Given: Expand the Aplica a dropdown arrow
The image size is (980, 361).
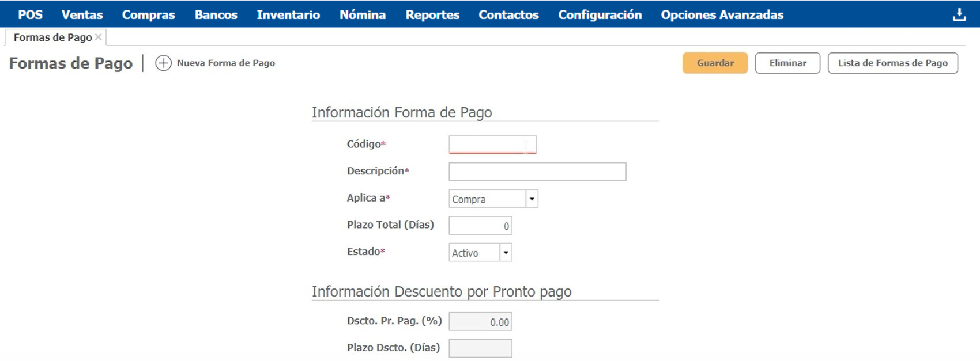Looking at the screenshot, I should click(532, 199).
